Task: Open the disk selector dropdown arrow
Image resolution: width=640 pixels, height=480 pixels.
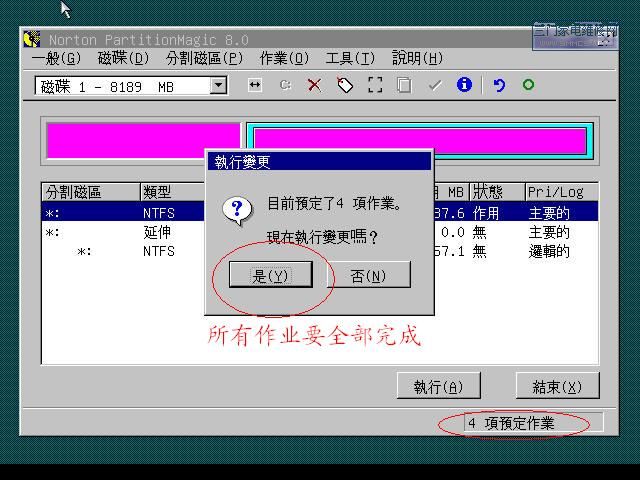Action: tap(219, 86)
